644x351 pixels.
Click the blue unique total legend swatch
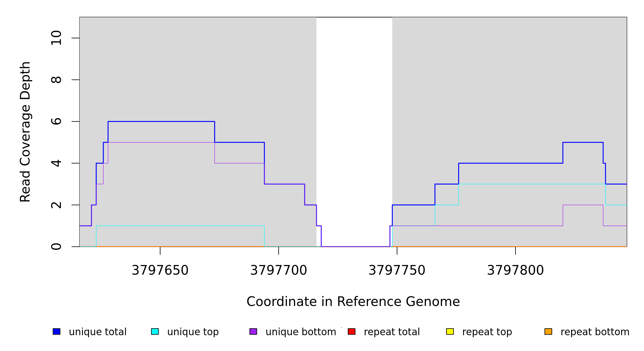56,331
